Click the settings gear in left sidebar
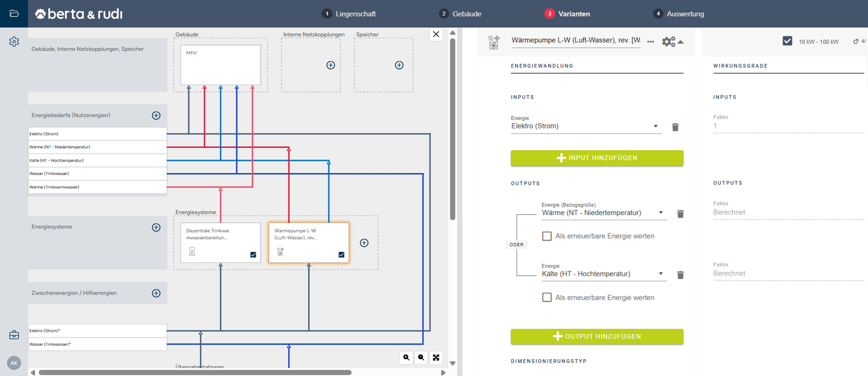 coord(14,42)
